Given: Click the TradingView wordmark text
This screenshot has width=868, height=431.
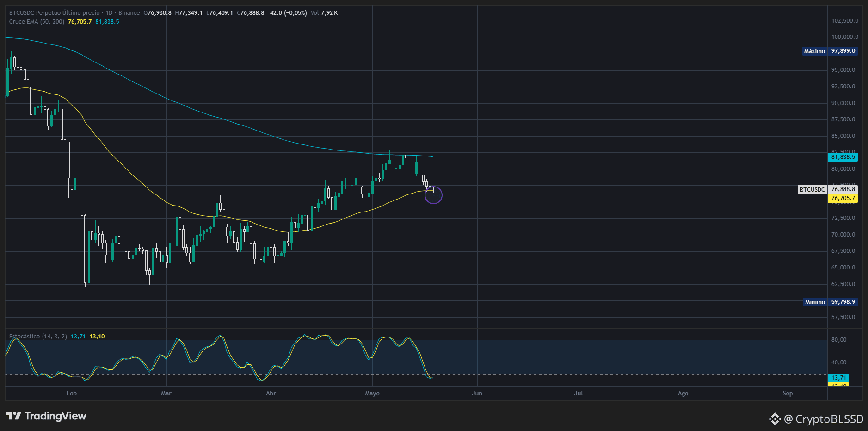Looking at the screenshot, I should (55, 416).
